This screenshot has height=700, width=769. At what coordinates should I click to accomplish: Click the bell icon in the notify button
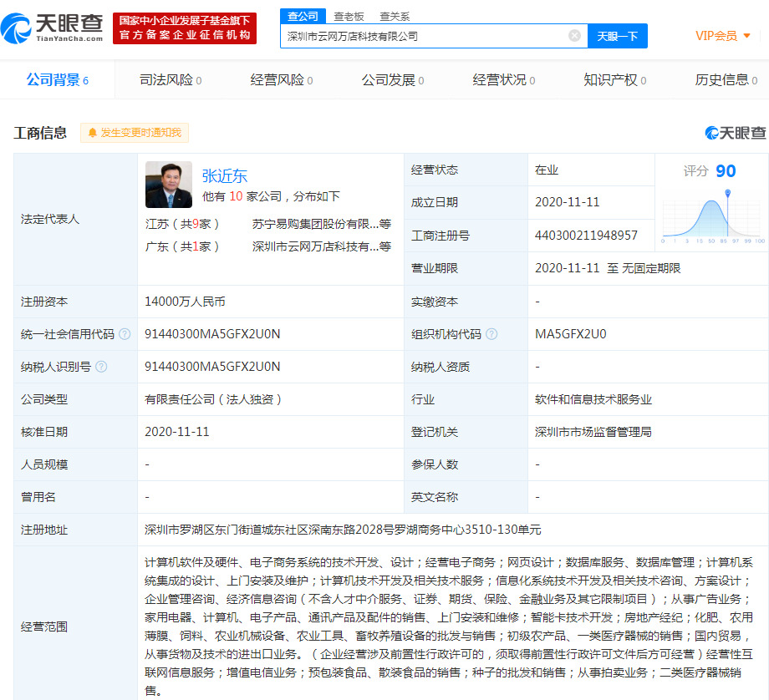(92, 133)
